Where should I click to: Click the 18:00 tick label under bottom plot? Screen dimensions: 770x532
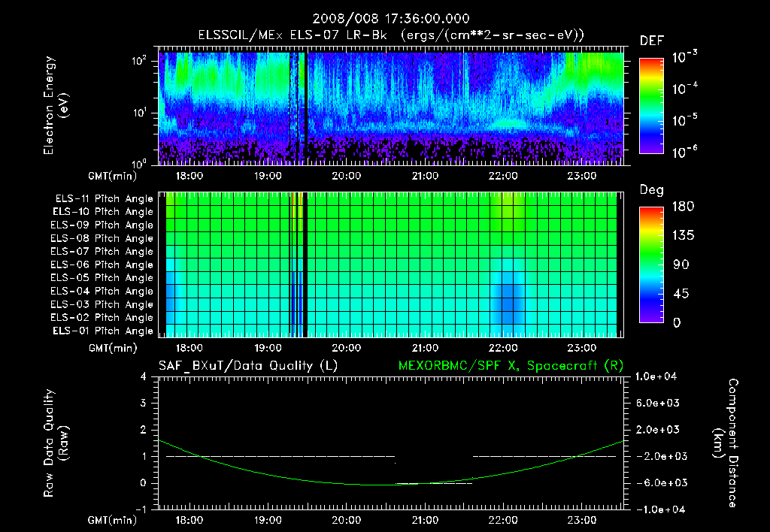[x=189, y=520]
